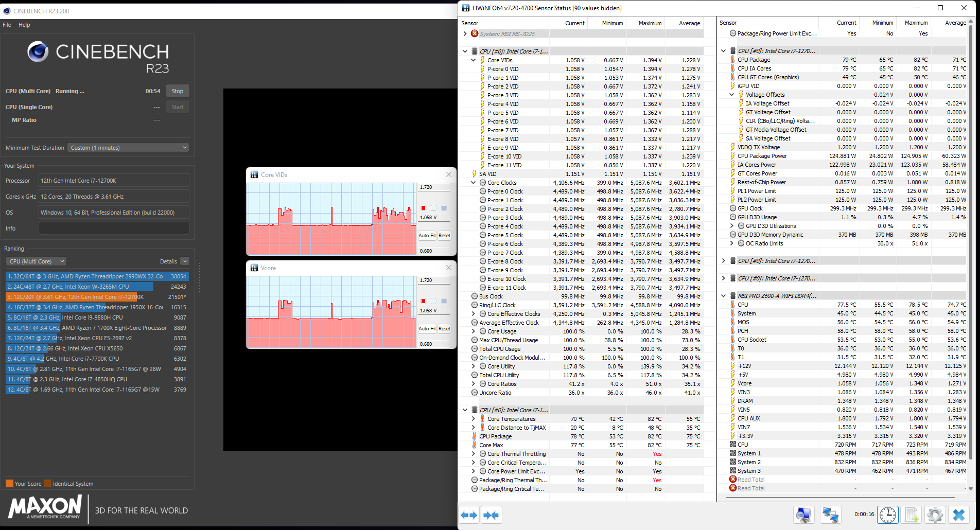
Task: Click the light blue swatch in Core VIDs graph
Action: click(x=434, y=208)
